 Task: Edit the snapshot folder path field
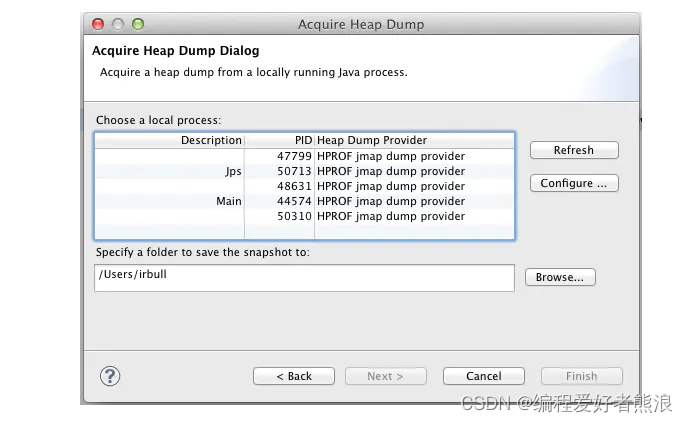click(x=304, y=278)
